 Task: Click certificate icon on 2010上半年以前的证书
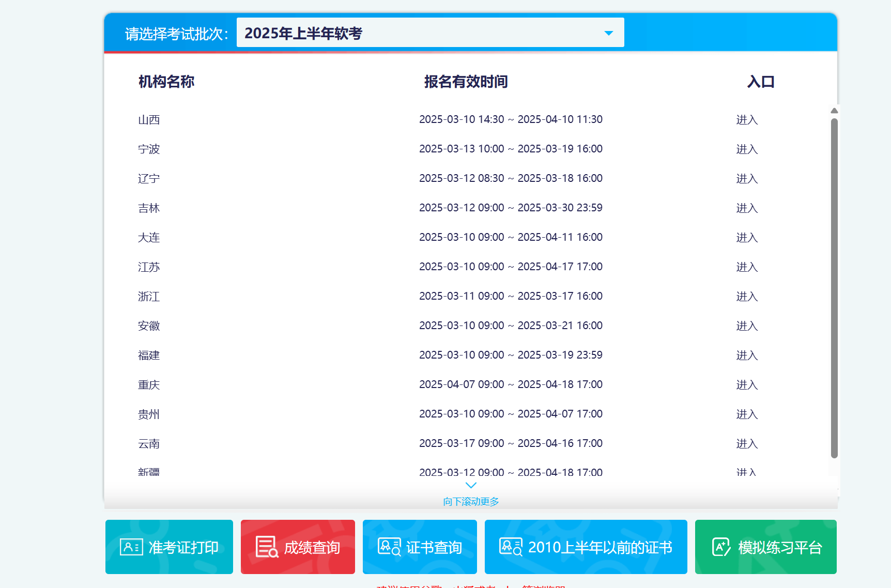pyautogui.click(x=511, y=547)
